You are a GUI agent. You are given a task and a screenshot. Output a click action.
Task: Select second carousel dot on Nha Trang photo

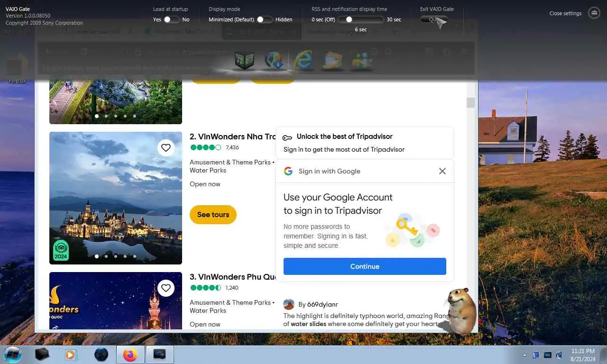(x=106, y=256)
